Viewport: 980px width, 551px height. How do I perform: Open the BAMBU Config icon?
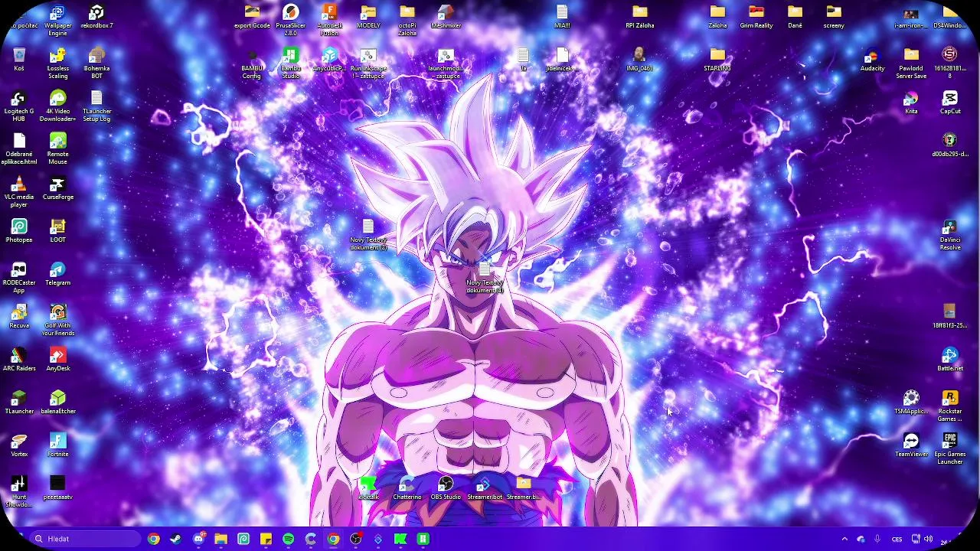click(x=252, y=64)
